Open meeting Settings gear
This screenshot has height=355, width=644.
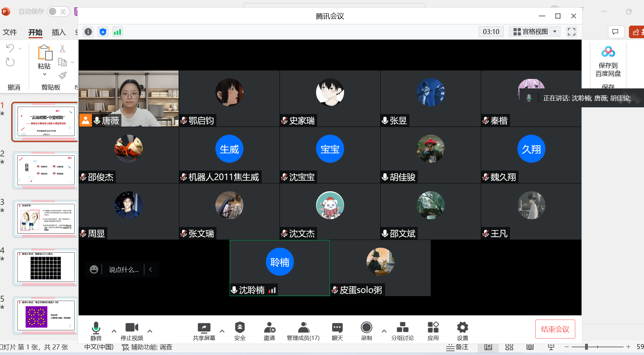pyautogui.click(x=462, y=331)
